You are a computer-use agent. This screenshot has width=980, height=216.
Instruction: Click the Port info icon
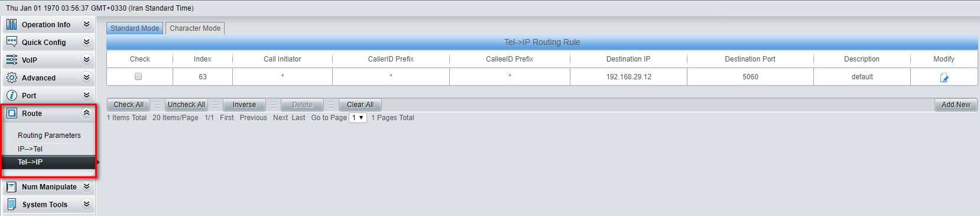[11, 95]
